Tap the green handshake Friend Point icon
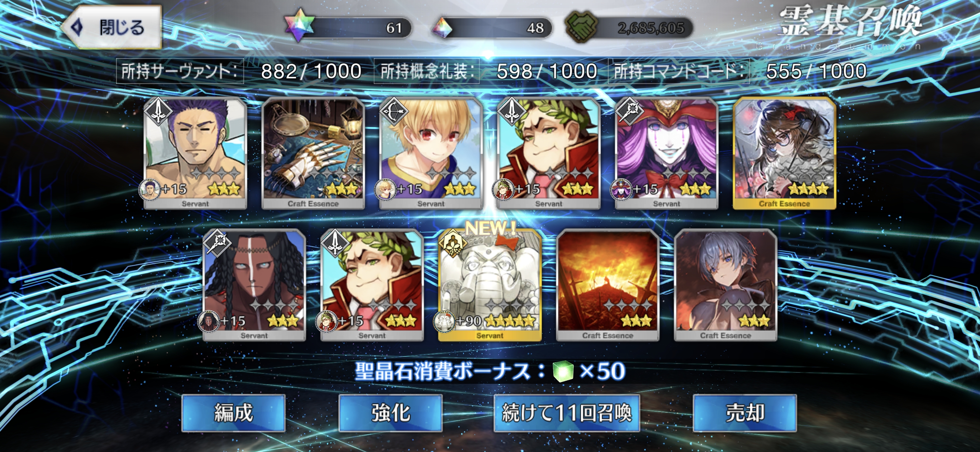The width and height of the screenshot is (980, 452). click(581, 26)
